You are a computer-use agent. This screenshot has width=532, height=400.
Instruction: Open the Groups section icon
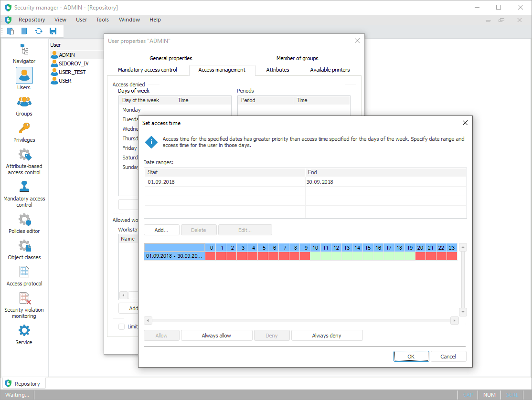tap(24, 102)
